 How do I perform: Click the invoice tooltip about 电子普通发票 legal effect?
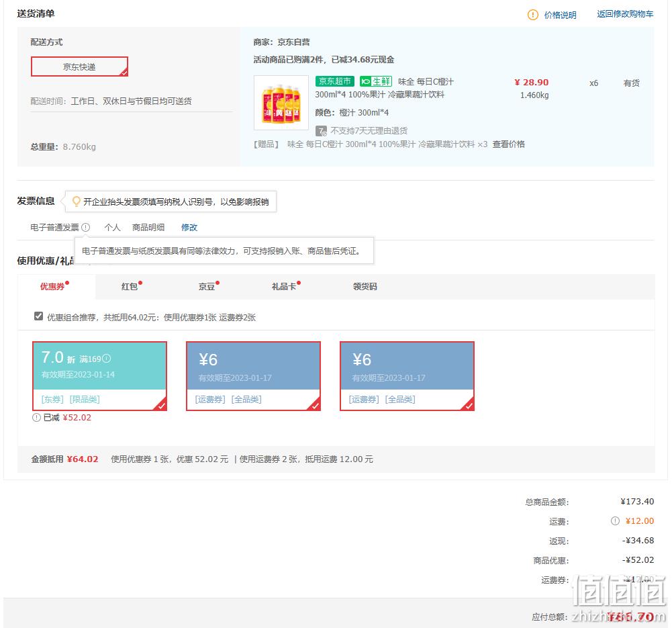[x=224, y=251]
